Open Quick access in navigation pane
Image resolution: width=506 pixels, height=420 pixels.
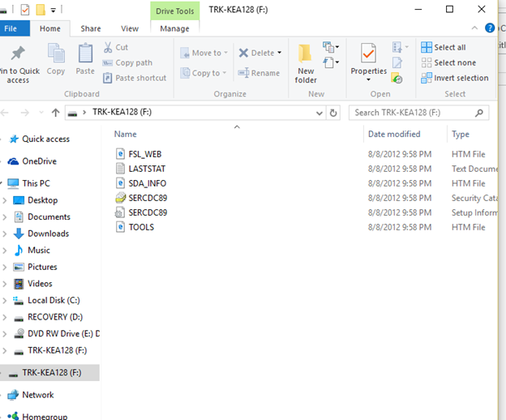point(45,139)
